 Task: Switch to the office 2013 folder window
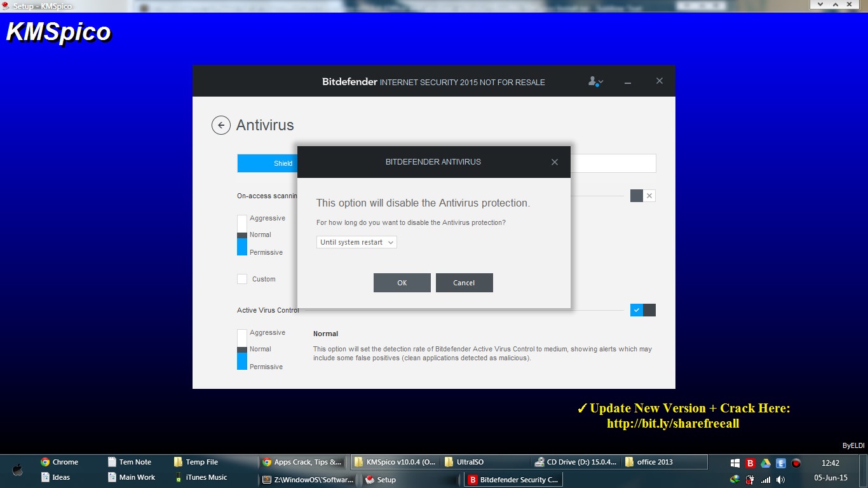click(x=665, y=462)
